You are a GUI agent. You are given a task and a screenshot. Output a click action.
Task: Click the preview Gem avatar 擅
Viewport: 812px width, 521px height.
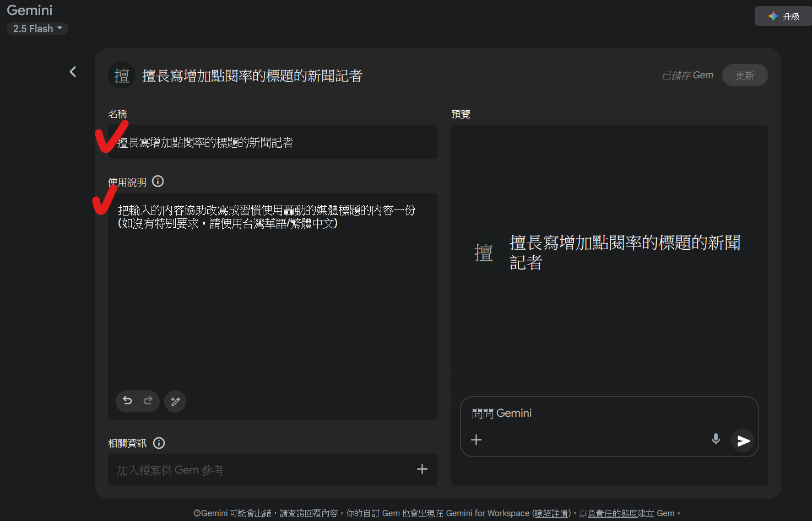[484, 253]
